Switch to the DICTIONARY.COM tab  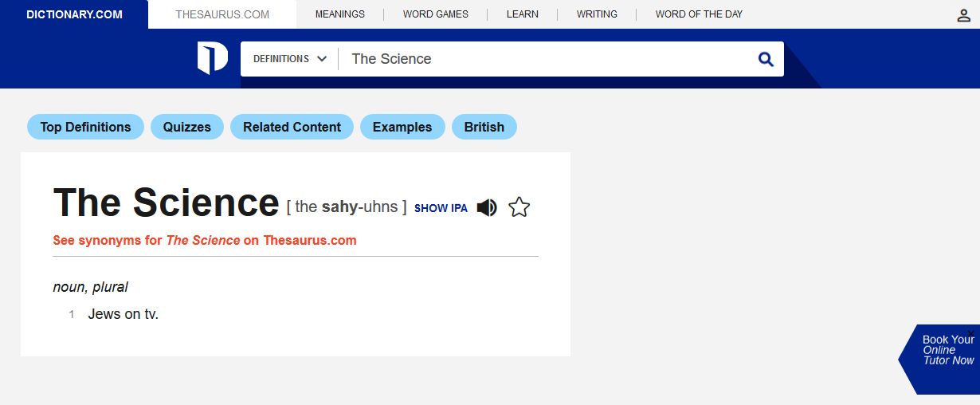pyautogui.click(x=74, y=14)
